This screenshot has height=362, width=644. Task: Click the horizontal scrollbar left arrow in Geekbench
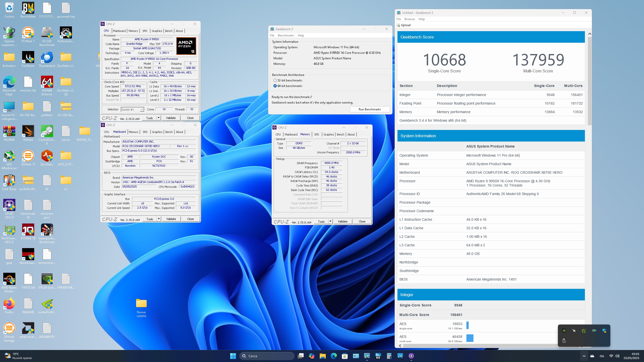(x=400, y=346)
